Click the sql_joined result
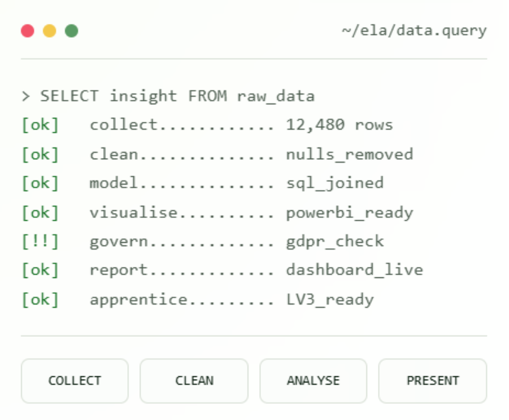Viewport: 509px width, 420px height. [335, 183]
